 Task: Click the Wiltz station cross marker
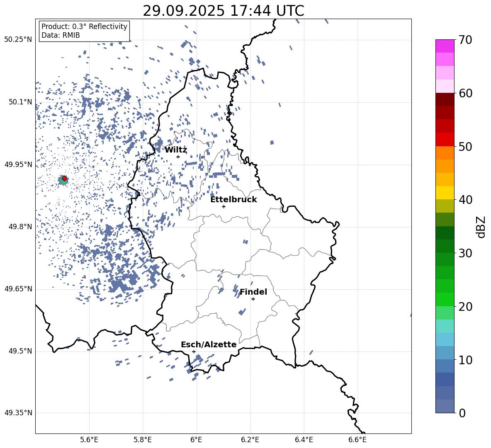(x=178, y=157)
